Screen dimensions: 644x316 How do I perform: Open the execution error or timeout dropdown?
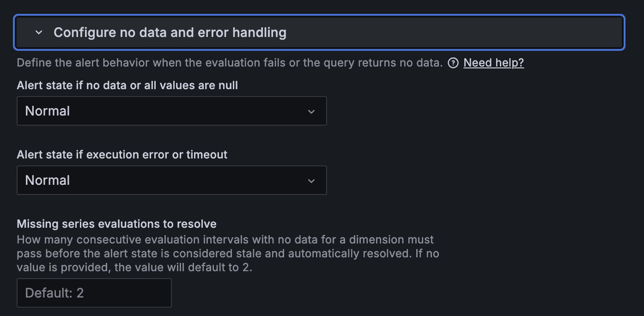click(171, 180)
